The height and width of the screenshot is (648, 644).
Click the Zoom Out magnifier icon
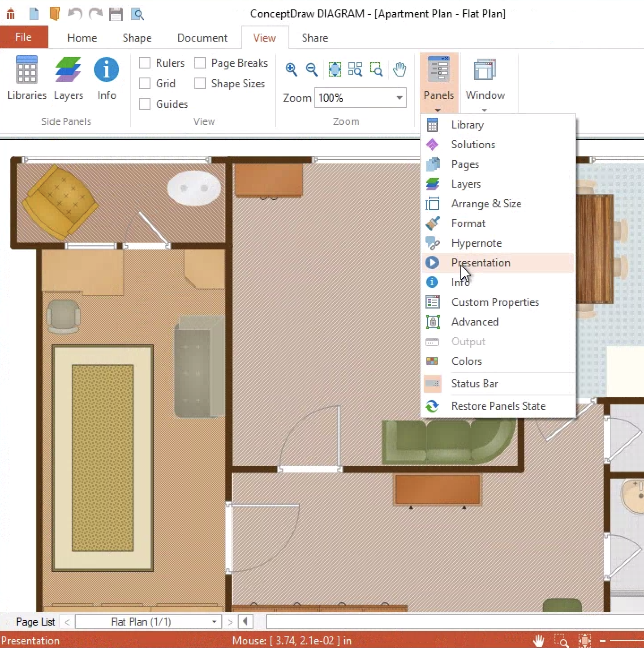point(312,69)
